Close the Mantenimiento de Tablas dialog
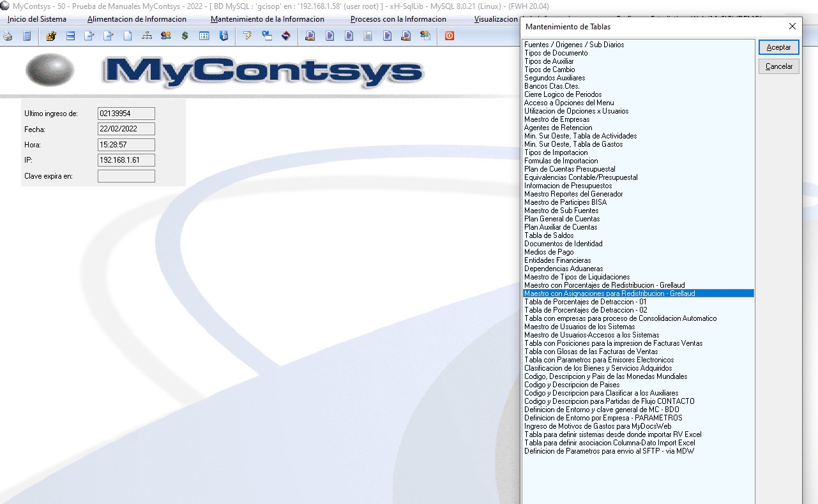Viewport: 818px width, 504px height. tap(792, 27)
